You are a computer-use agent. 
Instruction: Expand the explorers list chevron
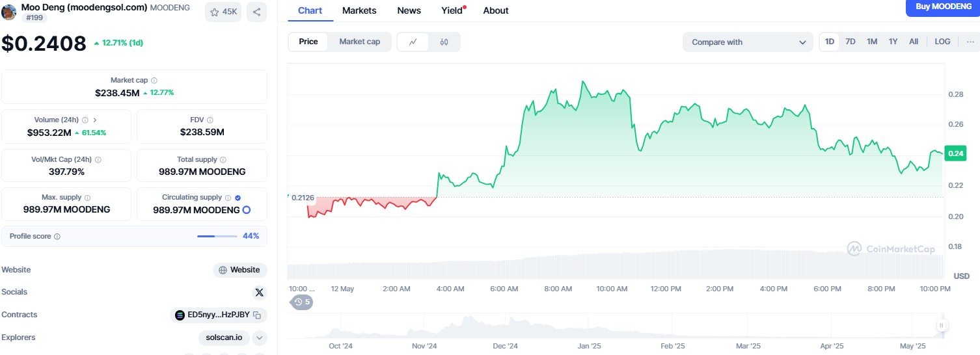[x=259, y=337]
